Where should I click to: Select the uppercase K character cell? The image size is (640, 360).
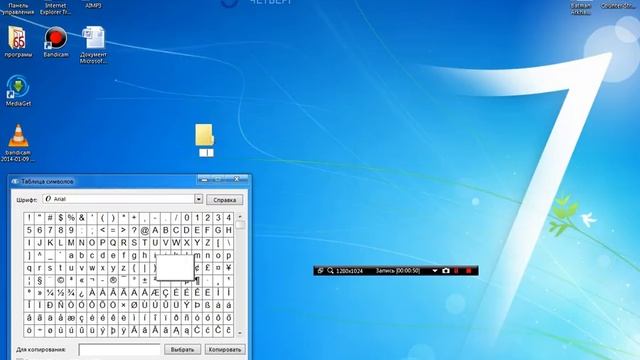[x=50, y=242]
